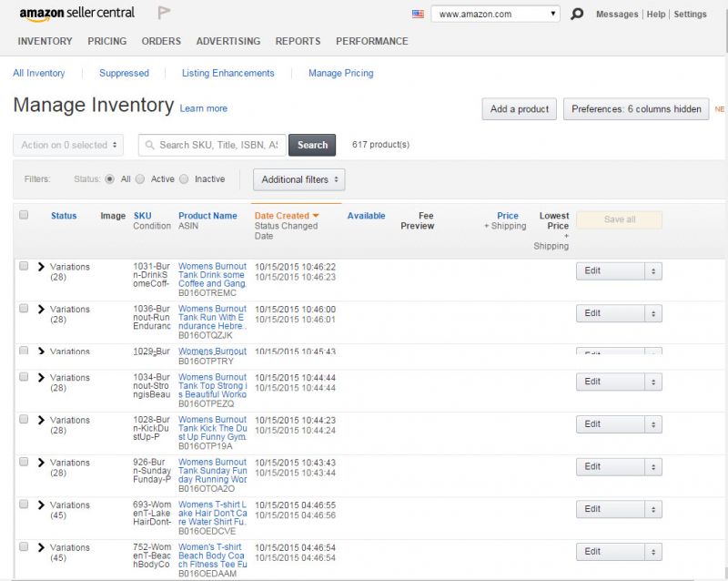The height and width of the screenshot is (581, 728).
Task: Switch to the Manage Pricing tab
Action: click(x=340, y=73)
